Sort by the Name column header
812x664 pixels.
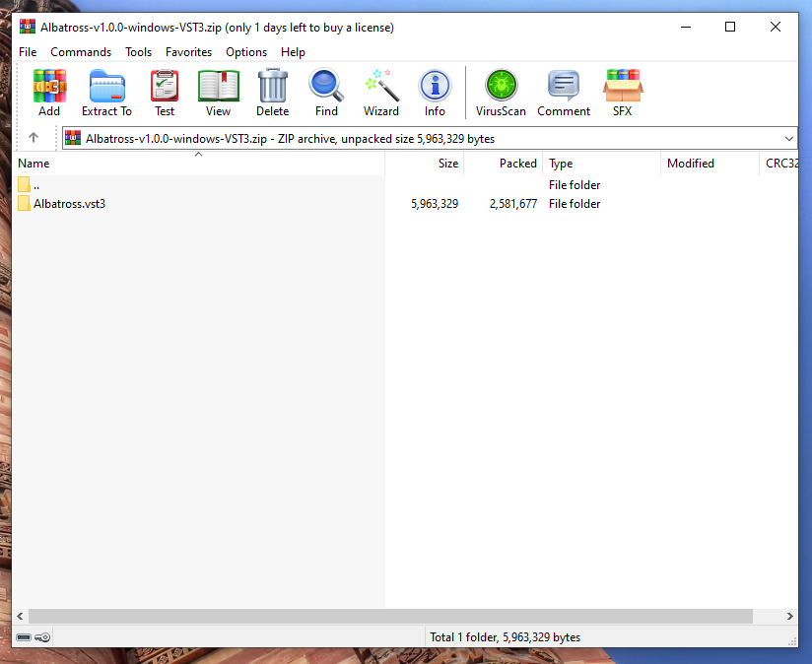point(198,164)
